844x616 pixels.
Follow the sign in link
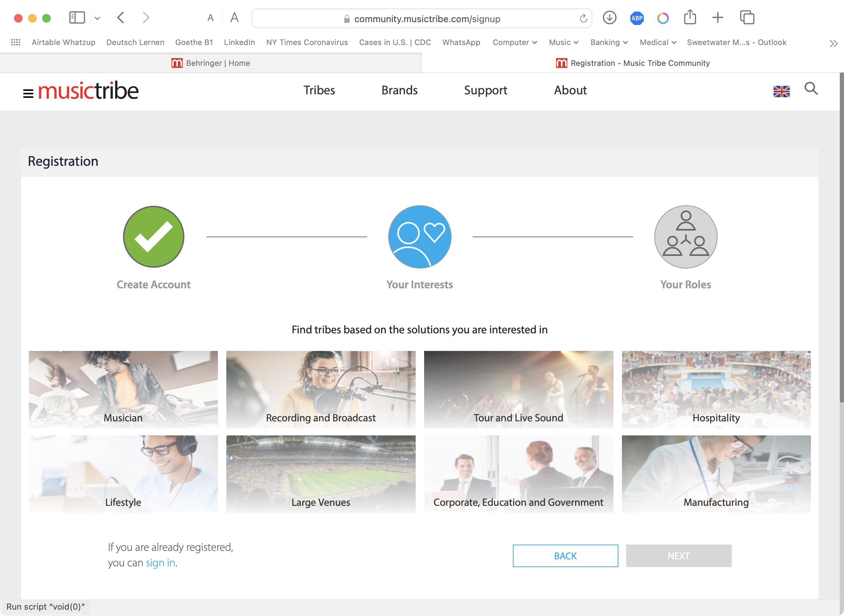160,563
